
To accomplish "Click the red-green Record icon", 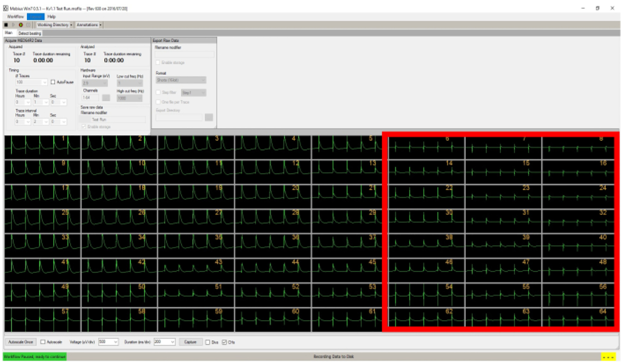I will click(x=21, y=25).
